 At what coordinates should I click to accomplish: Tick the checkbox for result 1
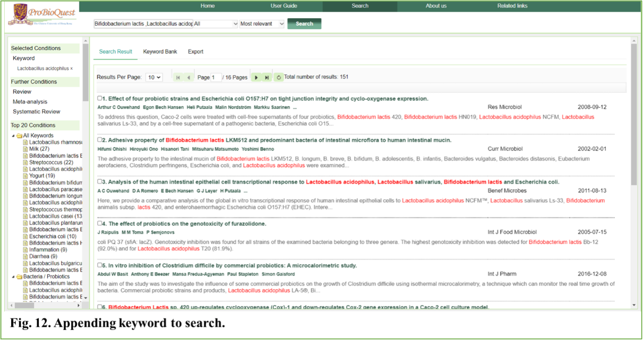(x=100, y=98)
